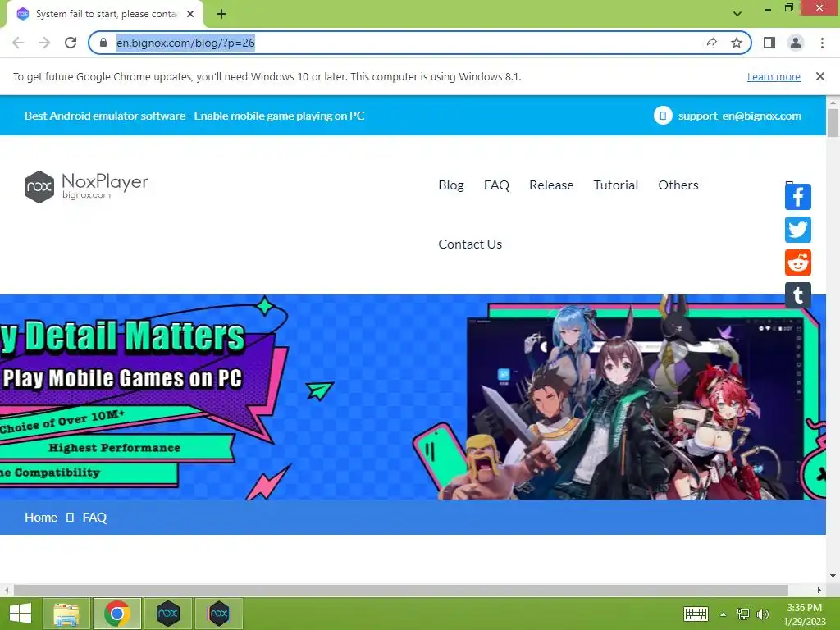
Task: Click the Tumblr share icon
Action: (x=797, y=295)
